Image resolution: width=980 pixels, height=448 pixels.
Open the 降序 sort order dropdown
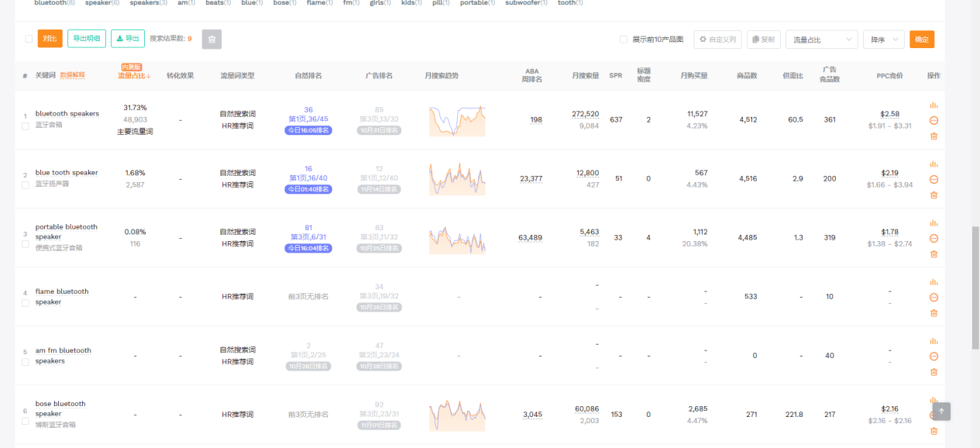click(x=882, y=39)
